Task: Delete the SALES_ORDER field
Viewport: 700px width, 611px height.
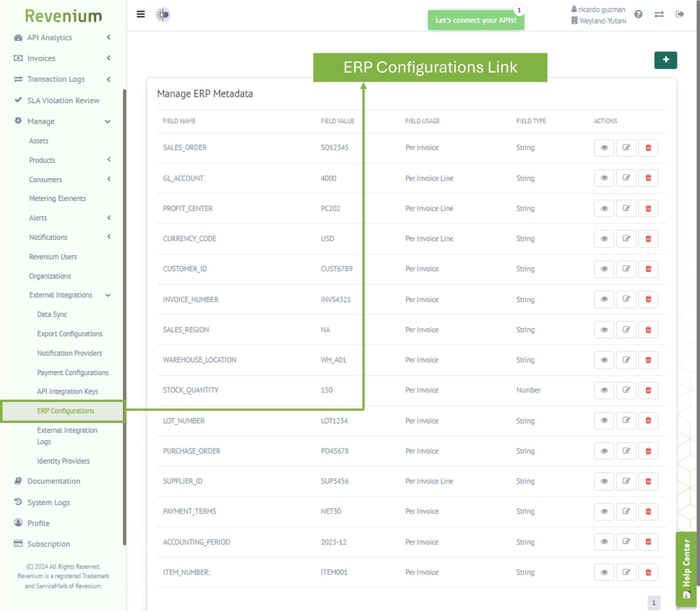Action: click(648, 148)
